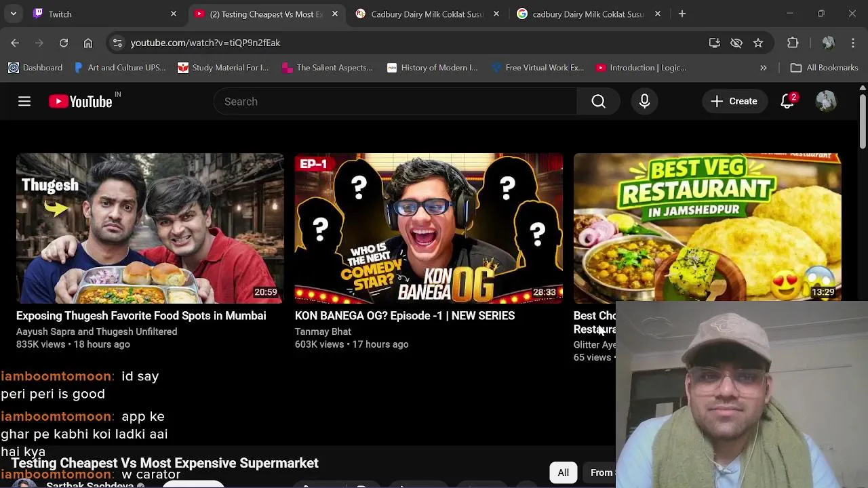Click the crossed-out eye tracking protection icon
Image resolution: width=868 pixels, height=488 pixels.
pos(736,43)
